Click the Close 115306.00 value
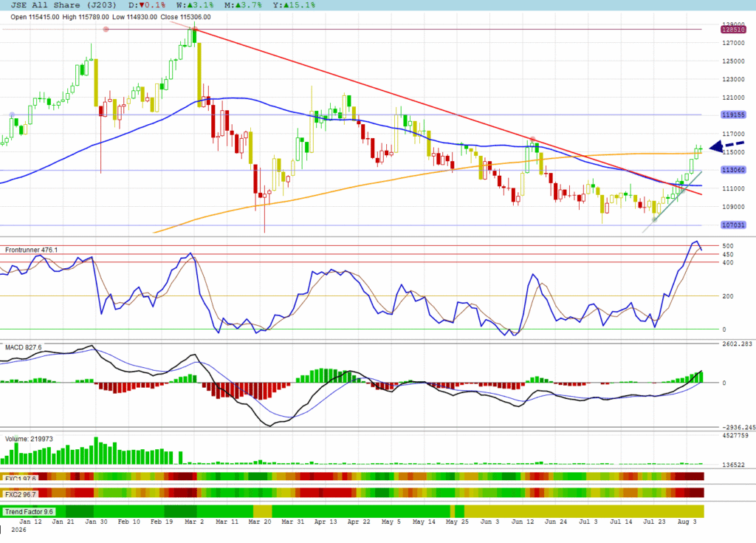 pos(185,17)
